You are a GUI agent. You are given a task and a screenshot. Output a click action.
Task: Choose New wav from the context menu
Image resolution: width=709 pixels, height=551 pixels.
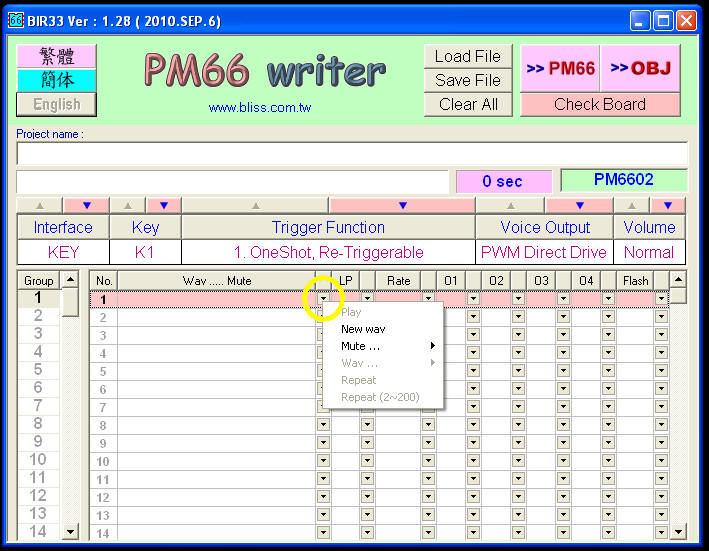pyautogui.click(x=363, y=329)
